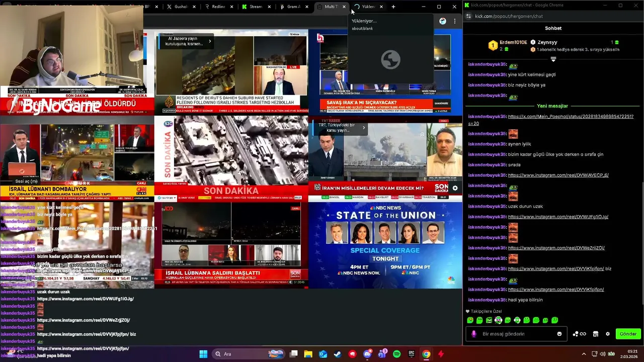Open the volume control in system tray

coord(604,354)
